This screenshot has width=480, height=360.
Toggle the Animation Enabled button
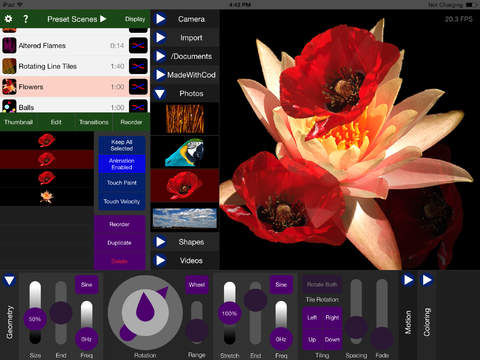122,164
